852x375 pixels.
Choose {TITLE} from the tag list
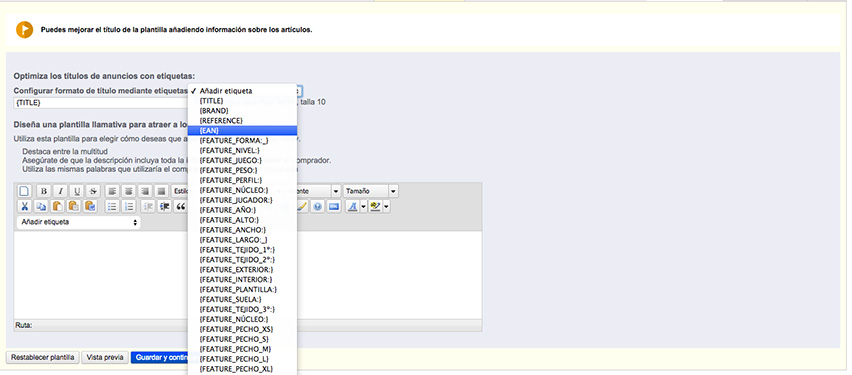[242, 101]
